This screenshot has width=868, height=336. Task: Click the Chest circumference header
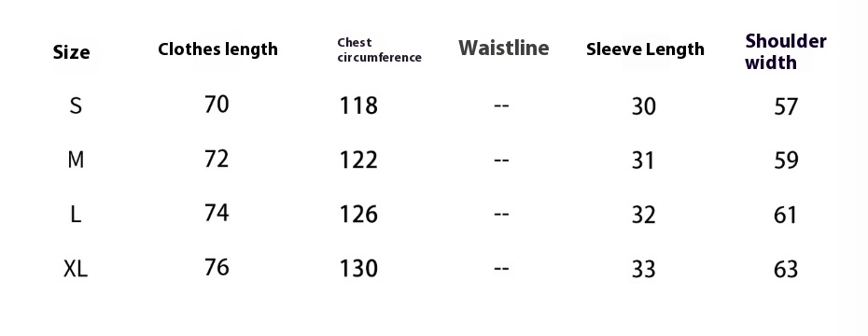click(x=379, y=49)
